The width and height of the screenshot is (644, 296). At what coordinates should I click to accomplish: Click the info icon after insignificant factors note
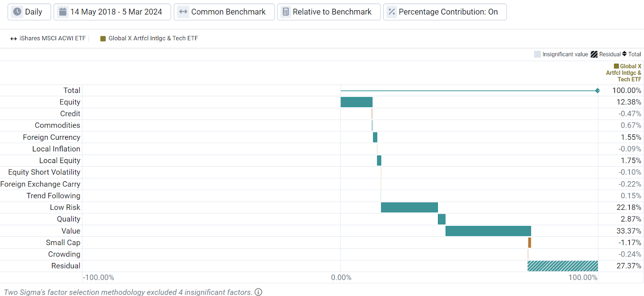tap(258, 292)
